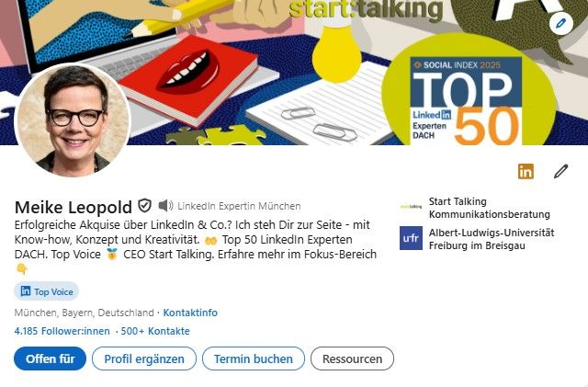Image resolution: width=588 pixels, height=387 pixels.
Task: Open Start Talking Kommunikationsberatung company link
Action: pyautogui.click(x=490, y=208)
